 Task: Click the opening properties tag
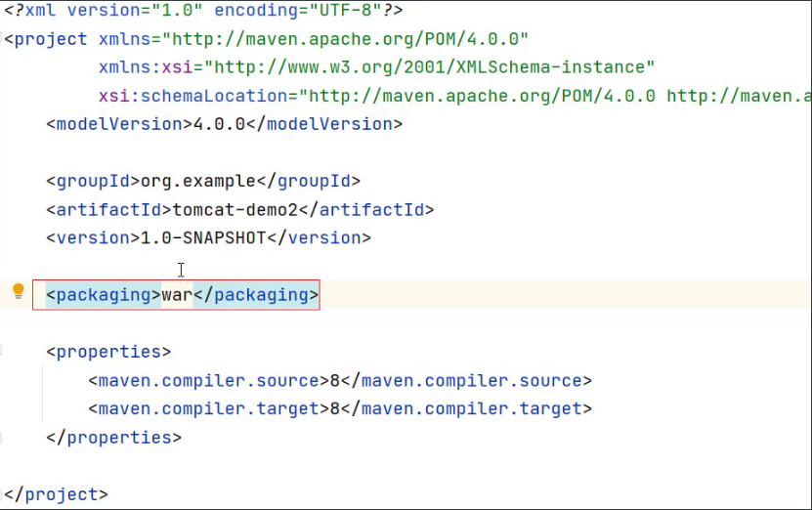(108, 352)
